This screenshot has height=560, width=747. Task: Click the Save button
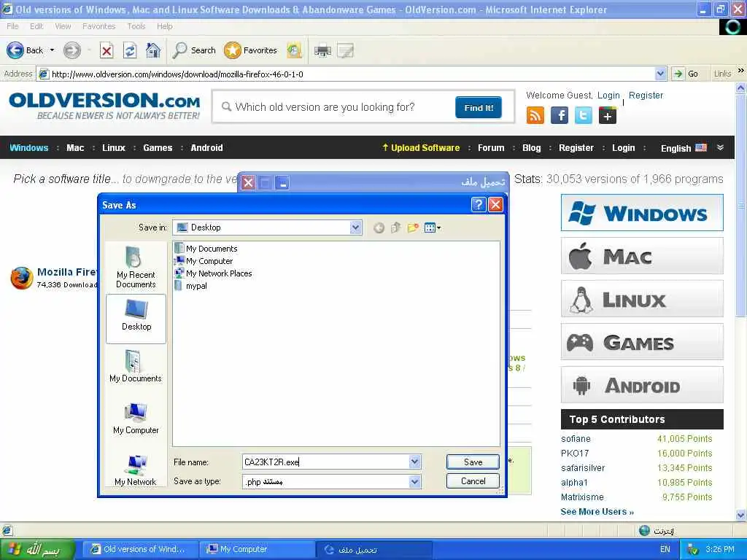click(473, 462)
